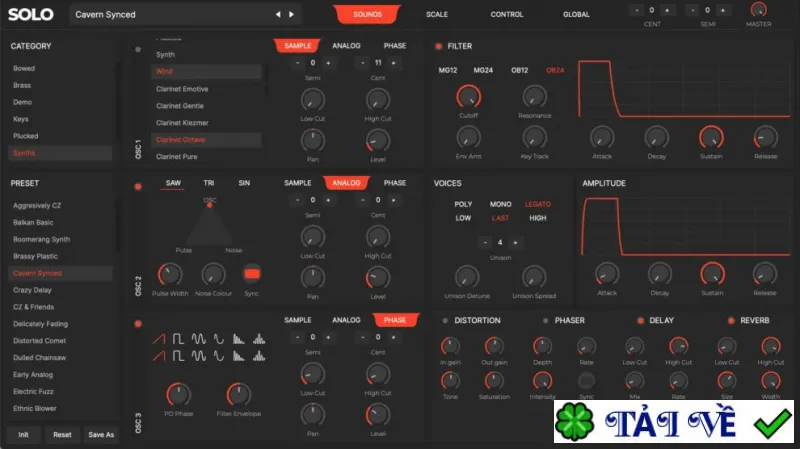
Task: Toggle OSC 3 power indicator
Action: [x=138, y=324]
